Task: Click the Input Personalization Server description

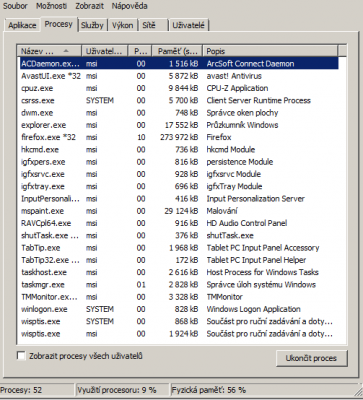Action: point(255,199)
